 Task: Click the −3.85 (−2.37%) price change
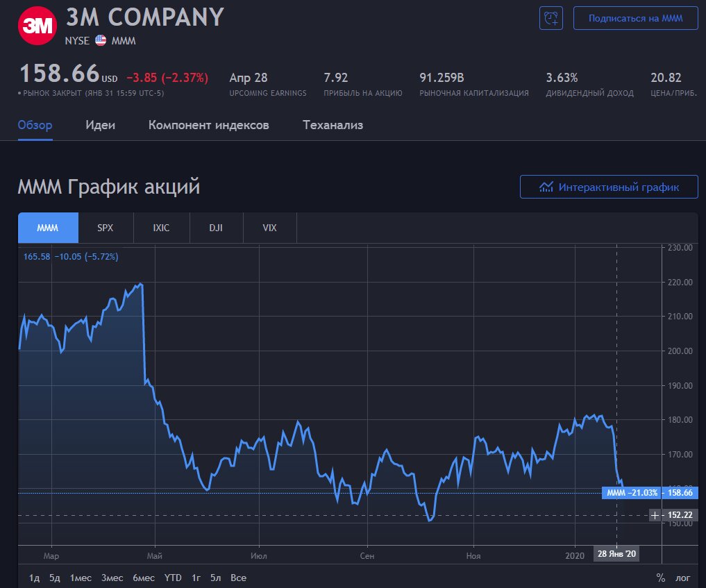167,78
